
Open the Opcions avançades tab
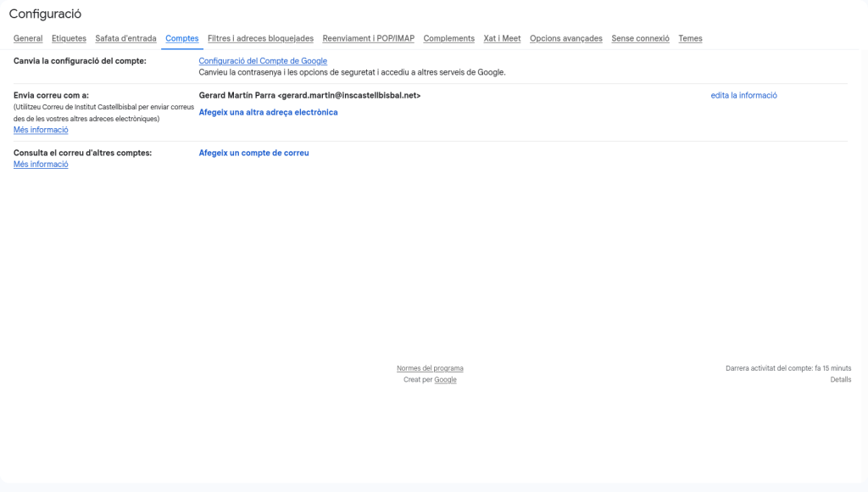(x=565, y=38)
